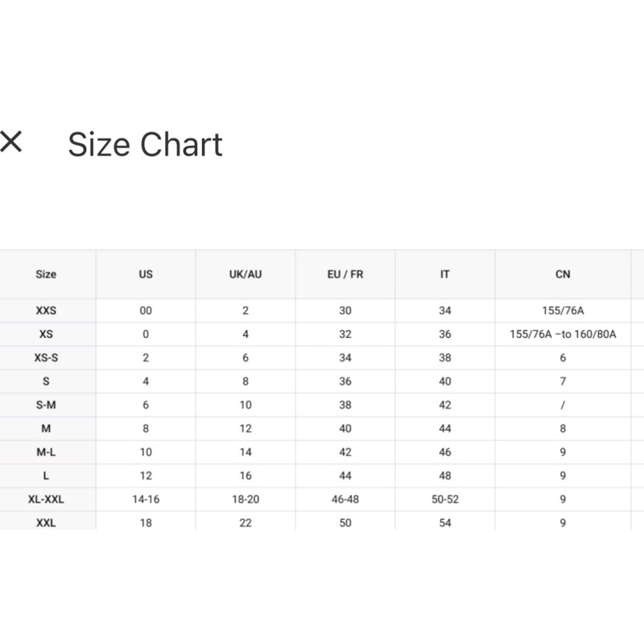Click the Size Chart heading
The height and width of the screenshot is (644, 644).
pos(145,145)
